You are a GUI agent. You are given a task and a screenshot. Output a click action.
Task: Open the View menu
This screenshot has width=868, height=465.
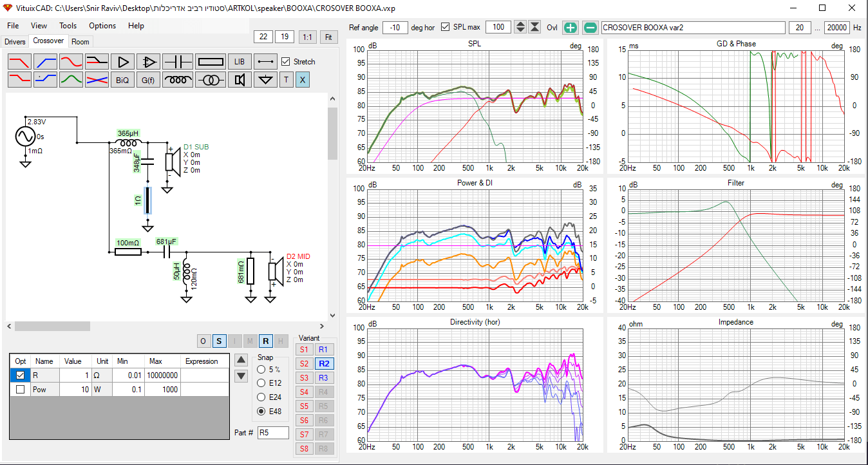[39, 26]
